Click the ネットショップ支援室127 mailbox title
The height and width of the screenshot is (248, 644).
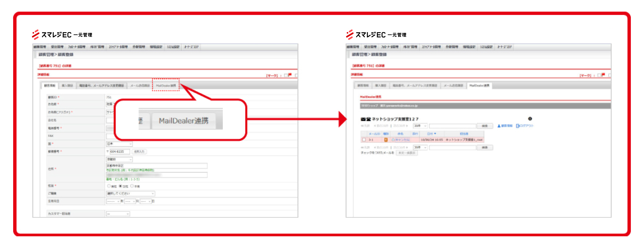point(395,119)
